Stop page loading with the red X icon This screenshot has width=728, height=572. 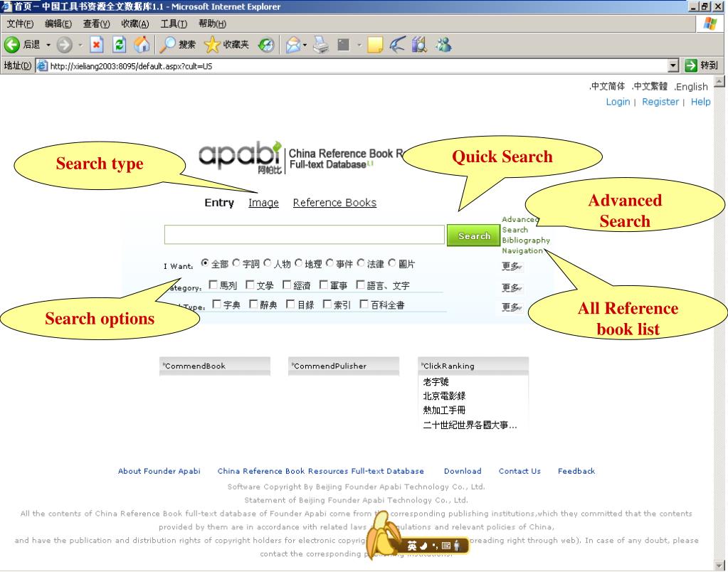[x=96, y=45]
